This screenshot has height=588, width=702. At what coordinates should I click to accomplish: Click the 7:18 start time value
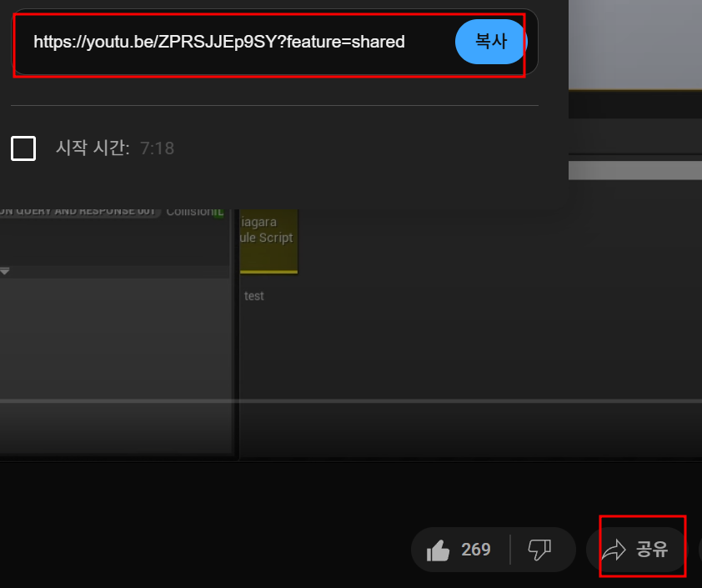tap(157, 148)
